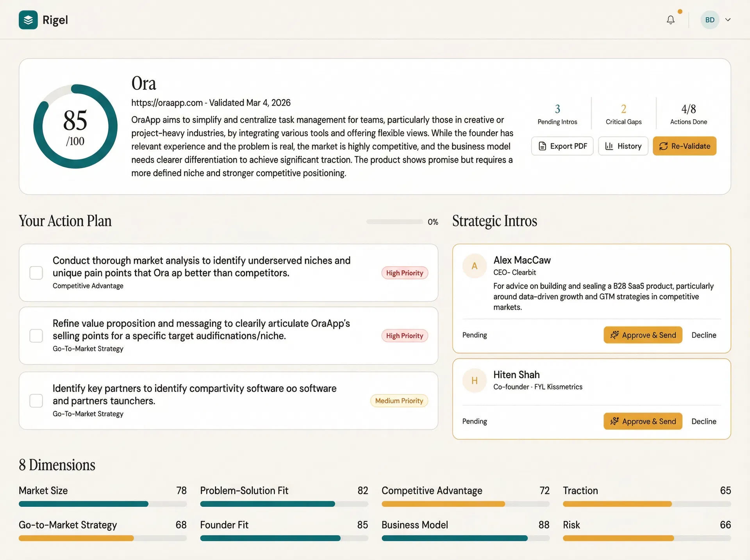The width and height of the screenshot is (750, 560).
Task: Click the BD user avatar
Action: point(709,20)
